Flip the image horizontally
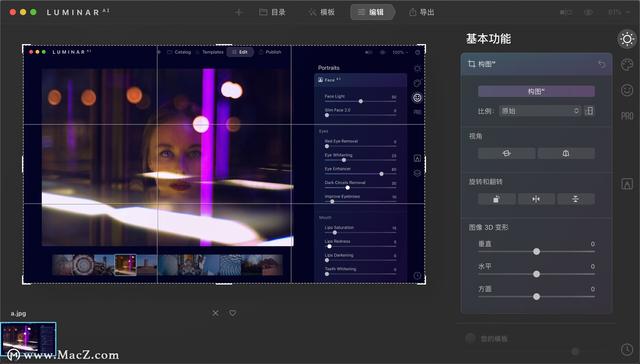Image resolution: width=640 pixels, height=364 pixels. (x=536, y=199)
